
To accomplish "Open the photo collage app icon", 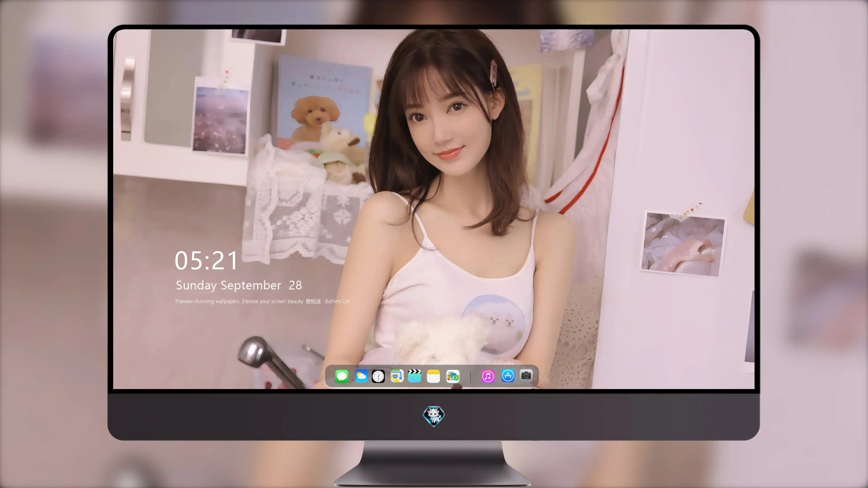I will click(453, 376).
